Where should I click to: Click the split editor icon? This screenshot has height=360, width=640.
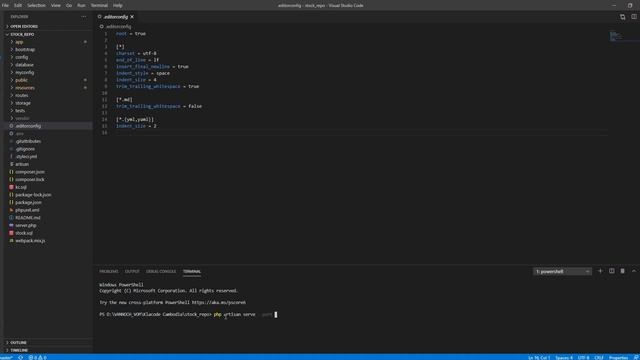tap(633, 17)
